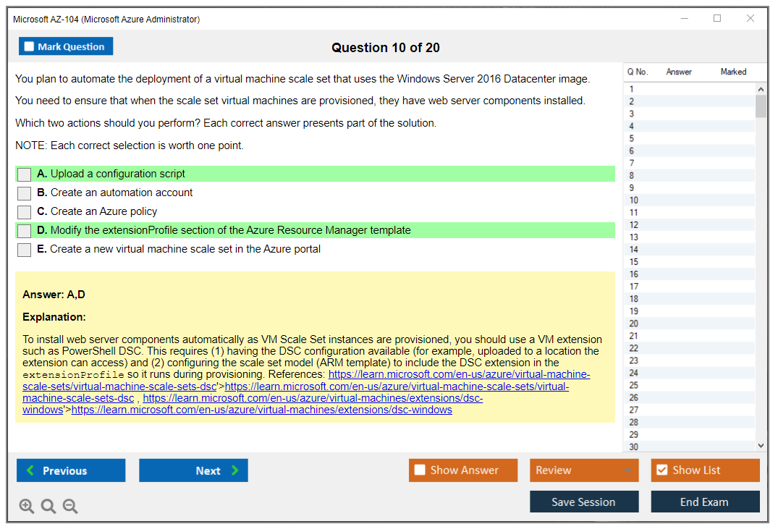Tick the Mark Question checkbox
Viewport: 778px width, 532px height.
click(x=28, y=46)
